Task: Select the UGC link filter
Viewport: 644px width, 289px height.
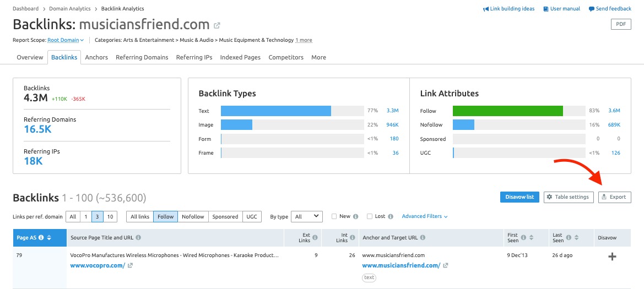Action: coord(252,216)
